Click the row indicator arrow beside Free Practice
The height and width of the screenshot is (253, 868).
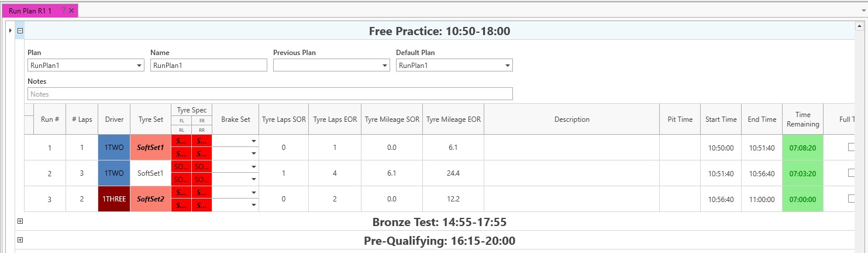(11, 30)
